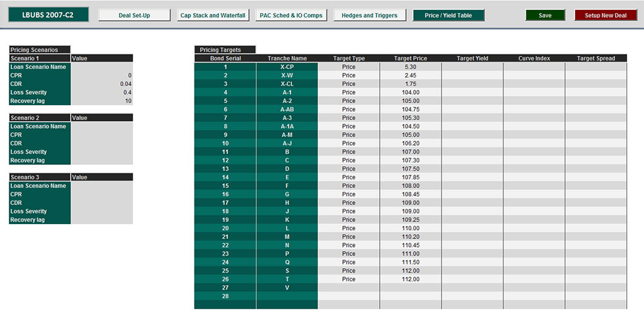
Task: Go to Hedges and Triggers tab
Action: point(369,15)
